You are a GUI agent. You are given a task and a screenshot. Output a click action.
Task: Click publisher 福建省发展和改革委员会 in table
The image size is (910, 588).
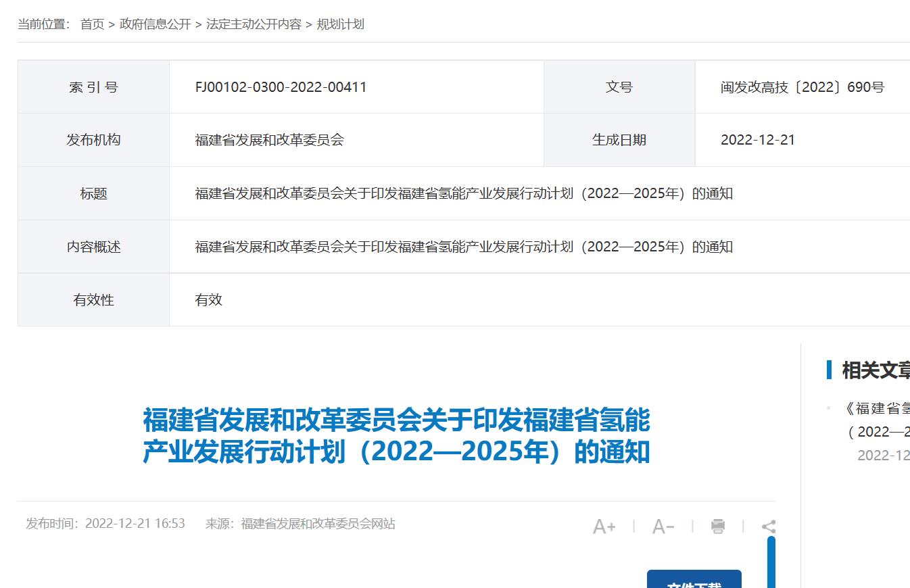click(x=269, y=140)
